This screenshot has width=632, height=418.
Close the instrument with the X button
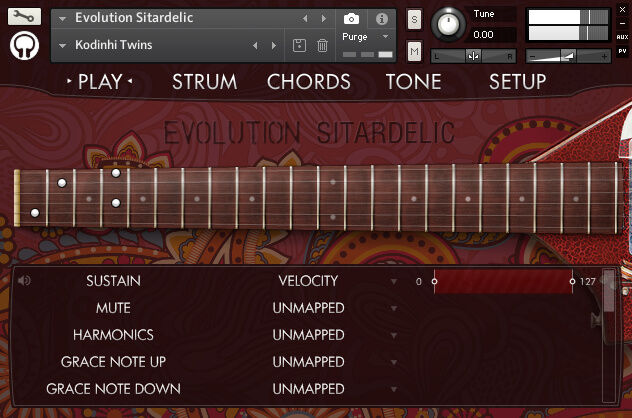coord(622,9)
